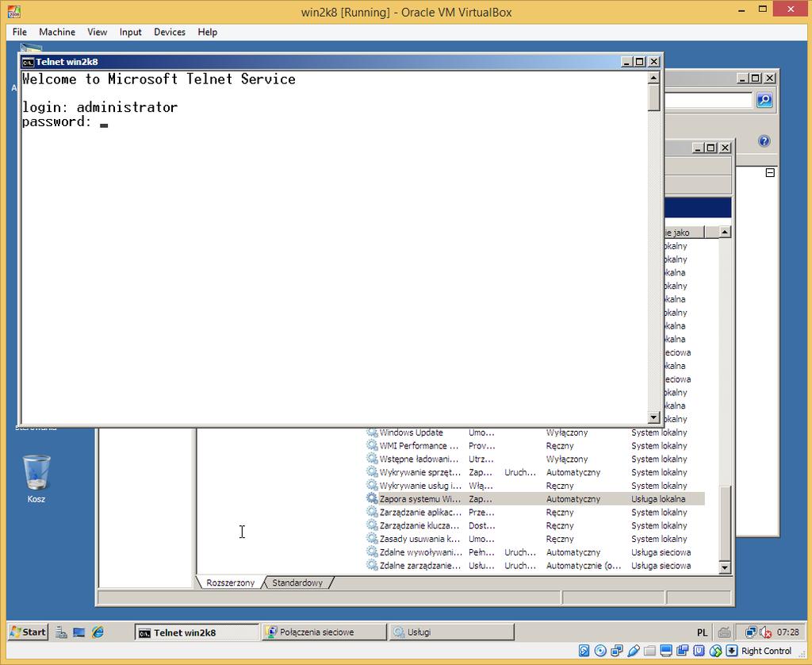The image size is (812, 665).
Task: Select the Zapora systemu Wi... service
Action: pos(535,499)
